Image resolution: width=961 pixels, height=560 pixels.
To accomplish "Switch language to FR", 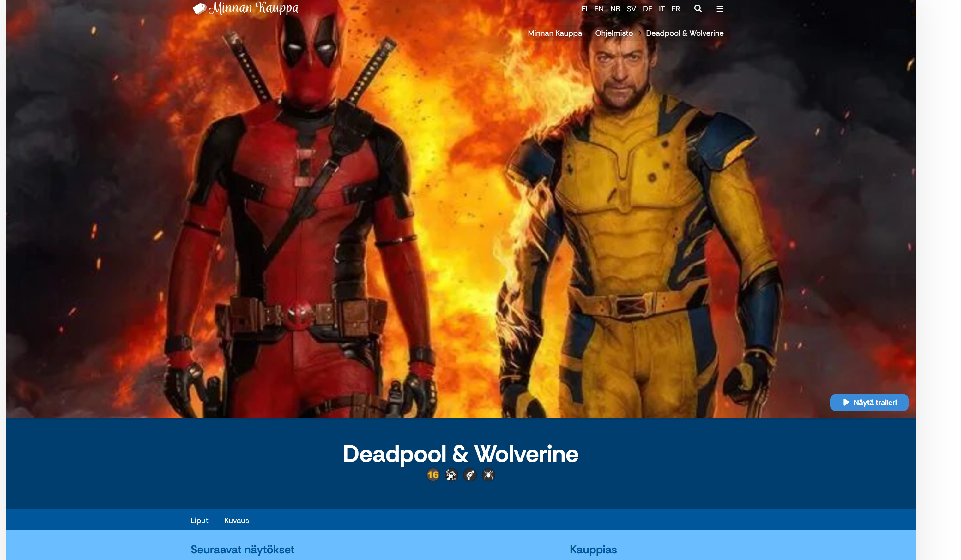I will click(x=676, y=9).
